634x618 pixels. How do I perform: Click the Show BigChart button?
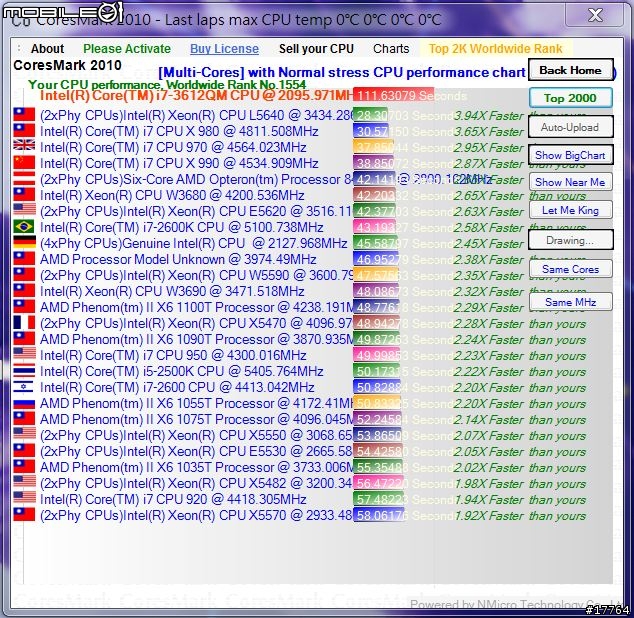click(571, 155)
